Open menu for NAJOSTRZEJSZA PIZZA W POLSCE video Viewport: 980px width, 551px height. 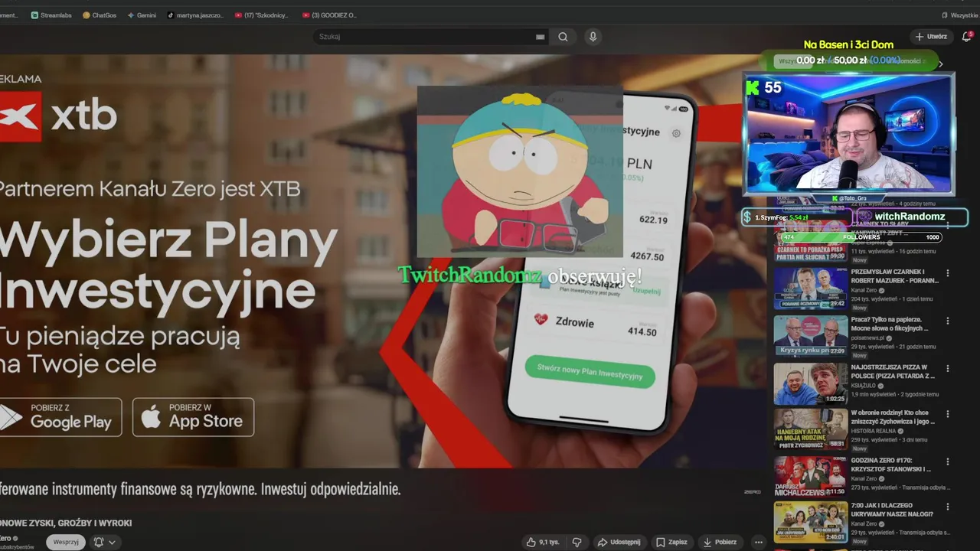(x=948, y=368)
